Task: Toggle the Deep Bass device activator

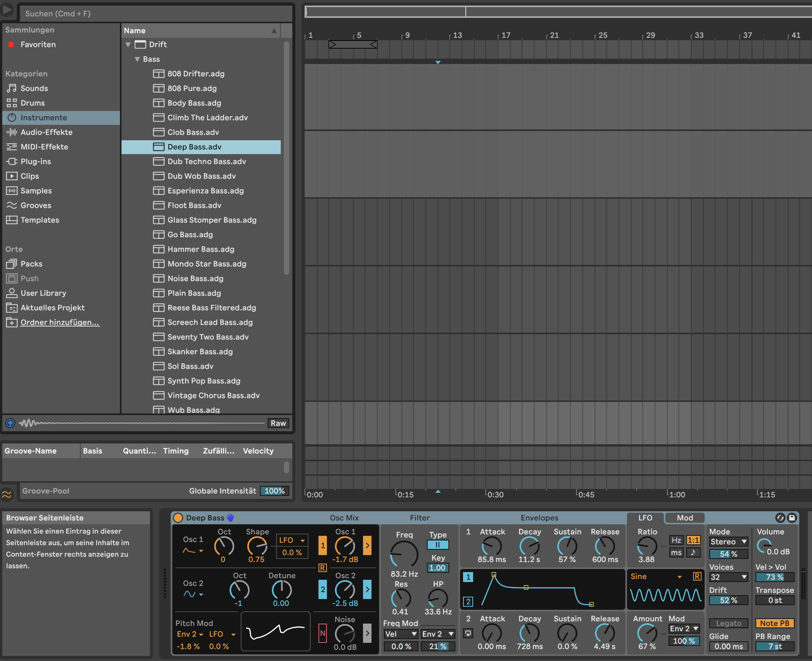Action: click(178, 518)
